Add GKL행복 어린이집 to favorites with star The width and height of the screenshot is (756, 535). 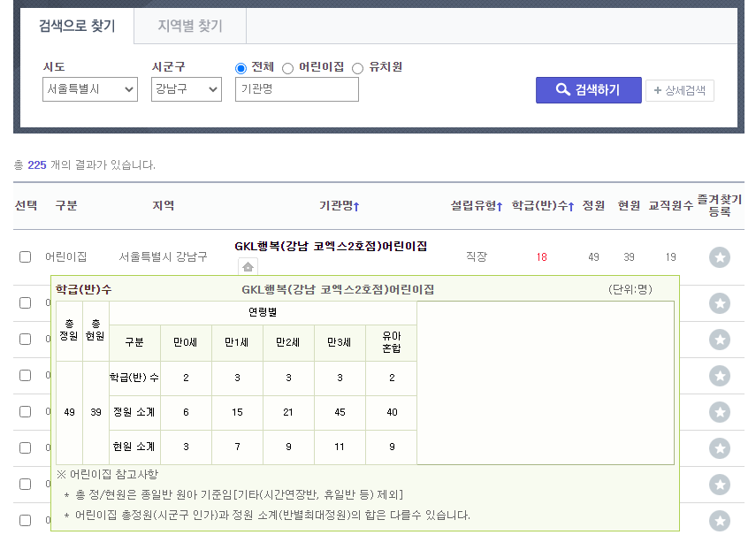coord(720,257)
